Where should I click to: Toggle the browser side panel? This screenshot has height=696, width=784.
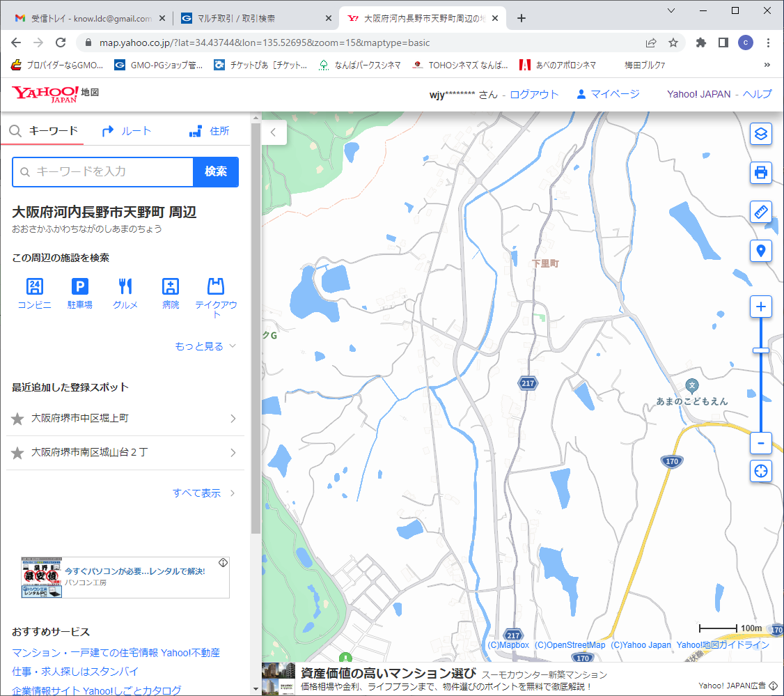(723, 42)
